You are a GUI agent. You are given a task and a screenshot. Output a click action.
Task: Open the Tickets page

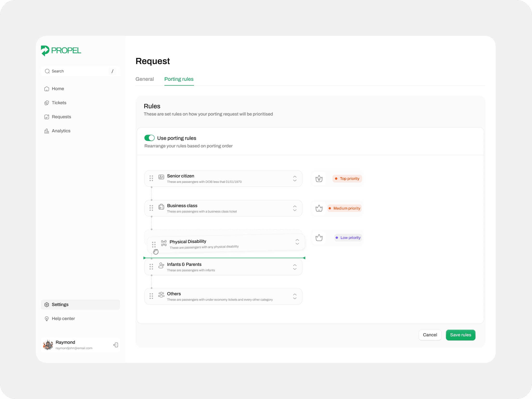[x=59, y=103]
